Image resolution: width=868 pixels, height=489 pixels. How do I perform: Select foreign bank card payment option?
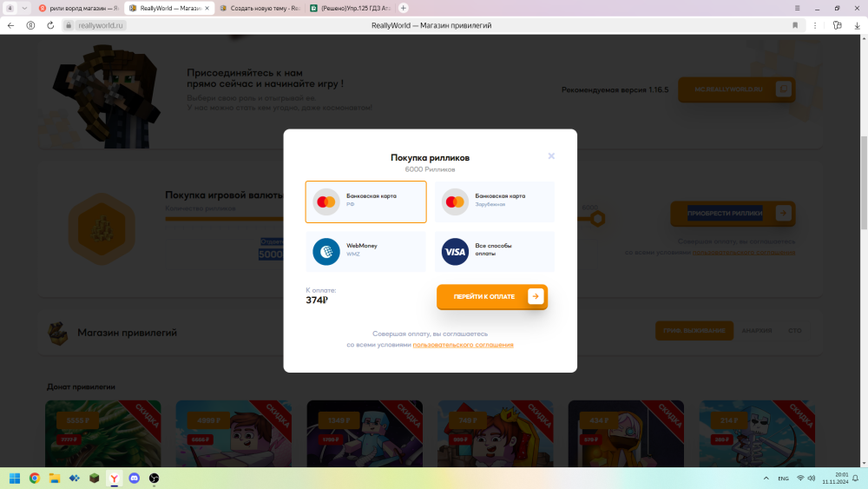495,202
